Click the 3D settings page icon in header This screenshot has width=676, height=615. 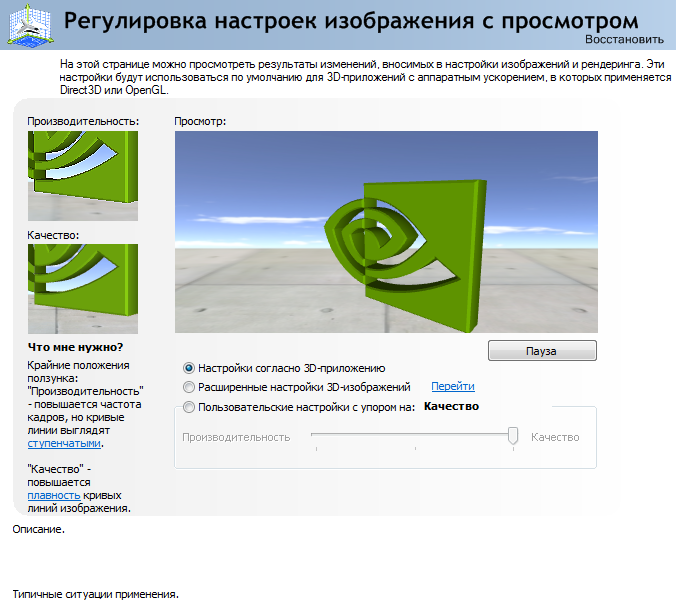point(30,25)
